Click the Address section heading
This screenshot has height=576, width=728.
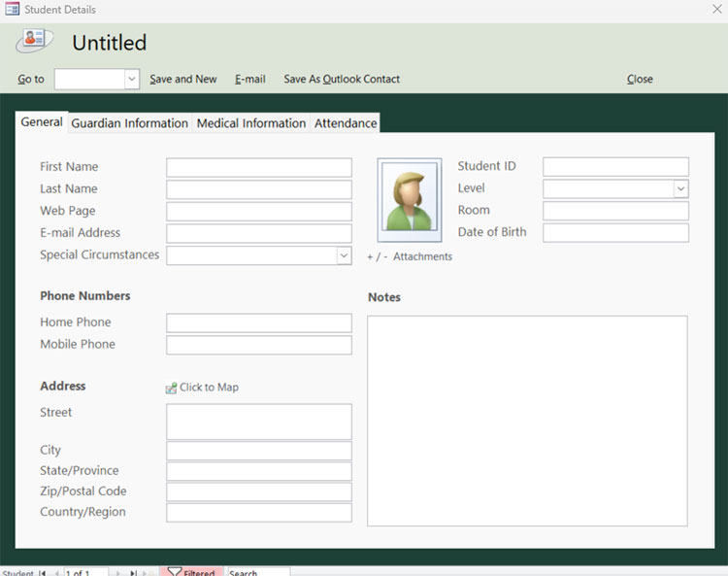click(x=63, y=386)
